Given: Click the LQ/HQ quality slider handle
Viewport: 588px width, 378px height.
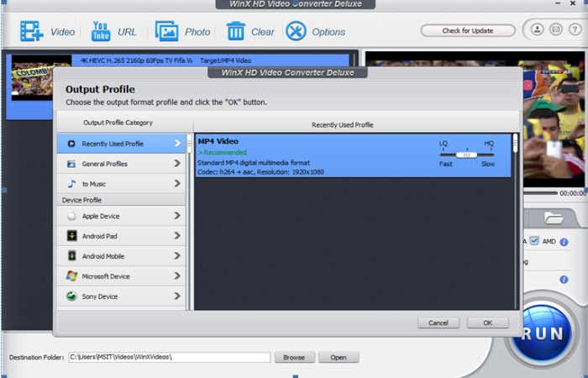Looking at the screenshot, I should click(x=466, y=155).
